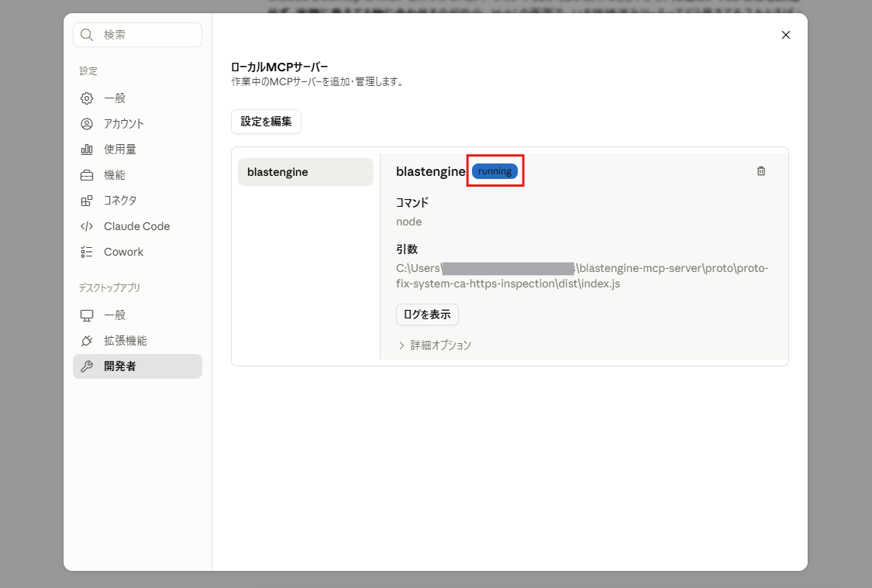Click the ログを表示 button
This screenshot has height=588, width=872.
click(x=427, y=315)
